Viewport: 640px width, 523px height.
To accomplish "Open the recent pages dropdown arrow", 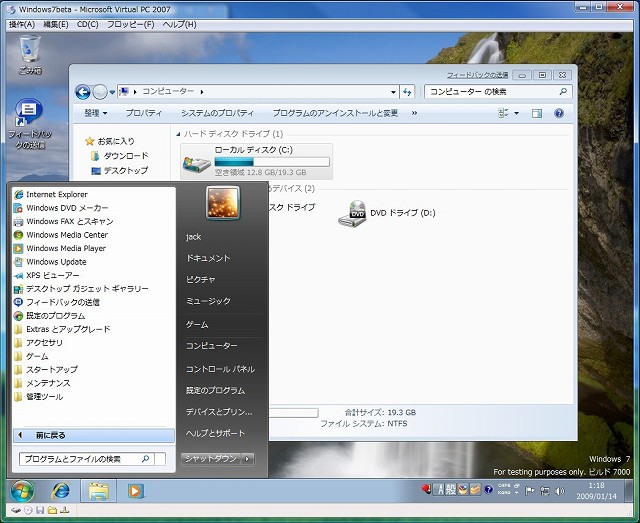I will pyautogui.click(x=112, y=92).
